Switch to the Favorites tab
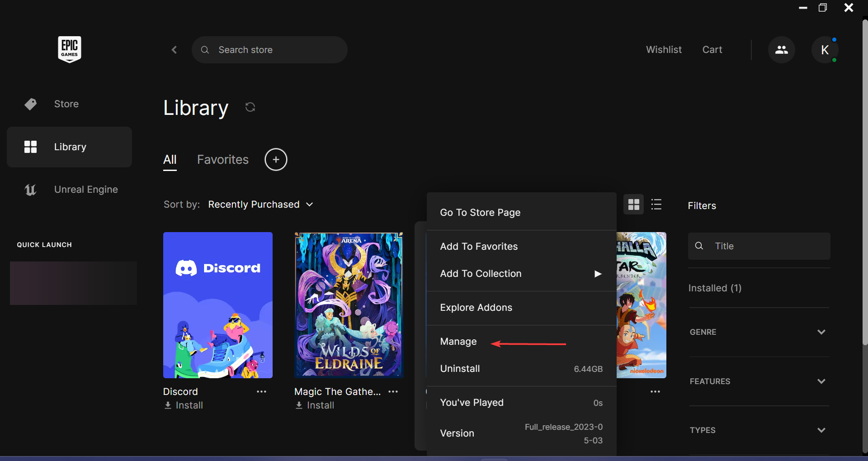The image size is (868, 461). pos(222,159)
